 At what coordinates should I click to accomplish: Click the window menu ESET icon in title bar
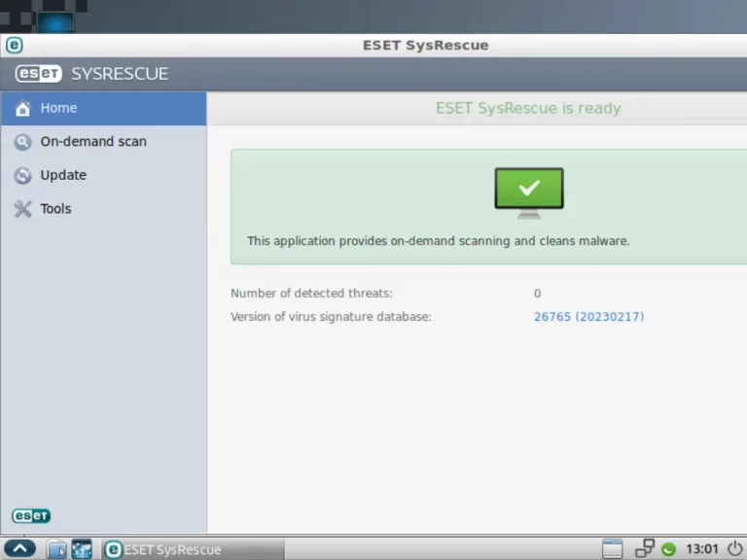point(15,46)
